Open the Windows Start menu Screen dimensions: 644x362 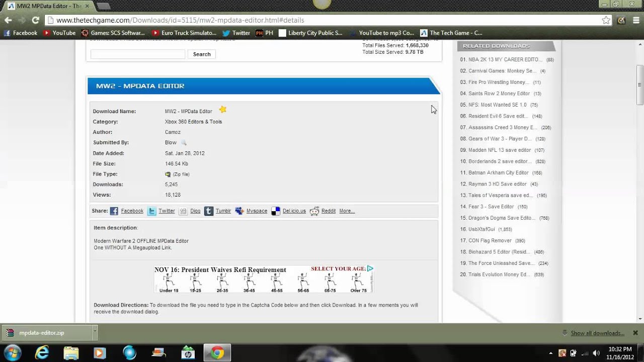[x=12, y=352]
